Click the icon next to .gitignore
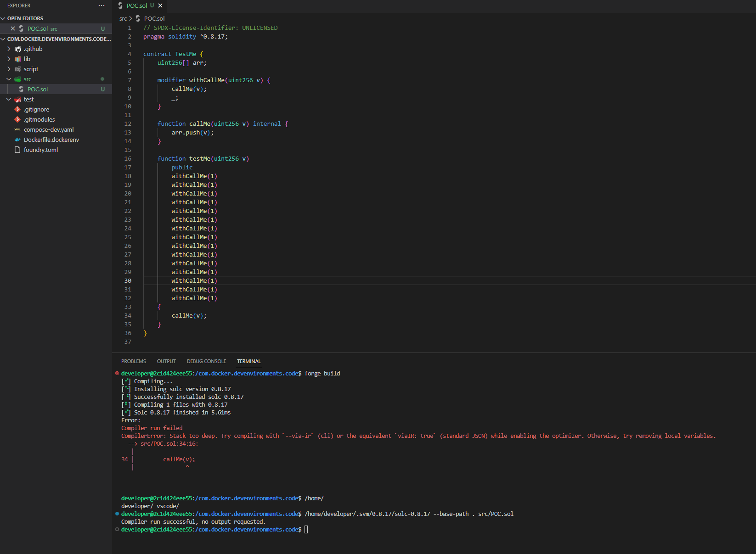 tap(17, 109)
